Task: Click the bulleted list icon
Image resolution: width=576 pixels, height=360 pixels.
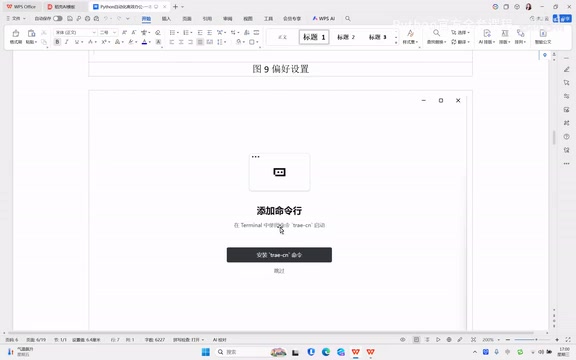Action: 172,32
